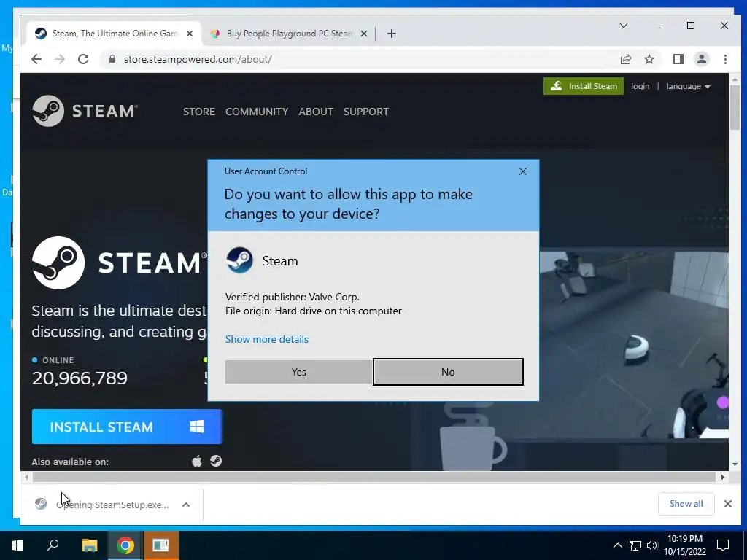Click Chrome taskbar icon
747x560 pixels.
click(x=125, y=545)
